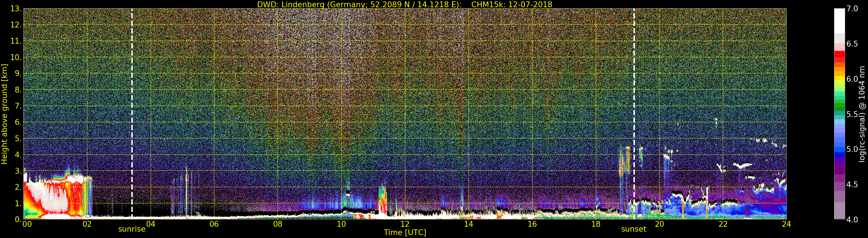Click the "20" time axis tick label

[659, 224]
